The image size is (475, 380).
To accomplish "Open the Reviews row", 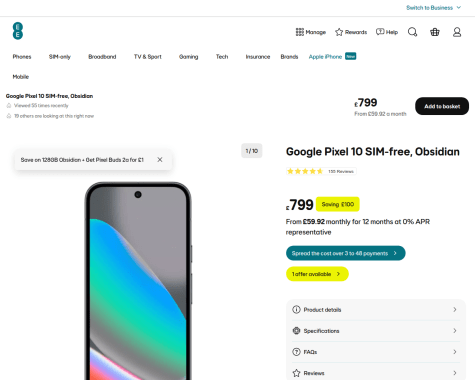I will coord(376,373).
